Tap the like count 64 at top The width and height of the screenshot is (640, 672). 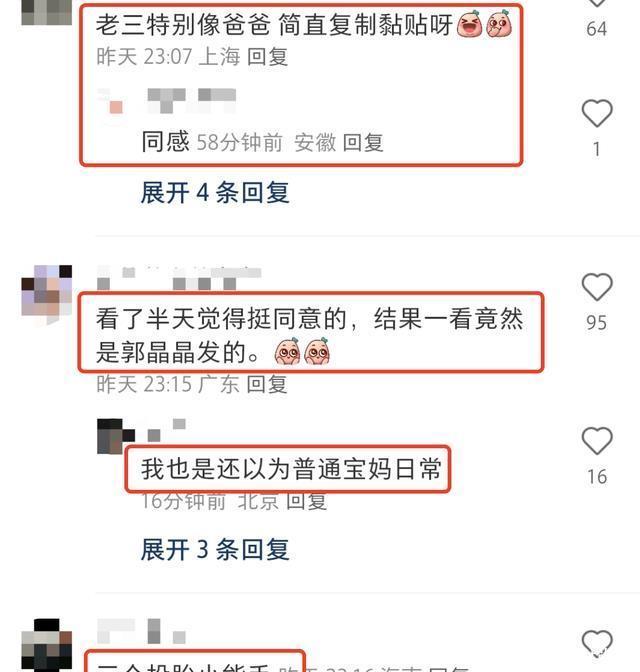(x=597, y=29)
